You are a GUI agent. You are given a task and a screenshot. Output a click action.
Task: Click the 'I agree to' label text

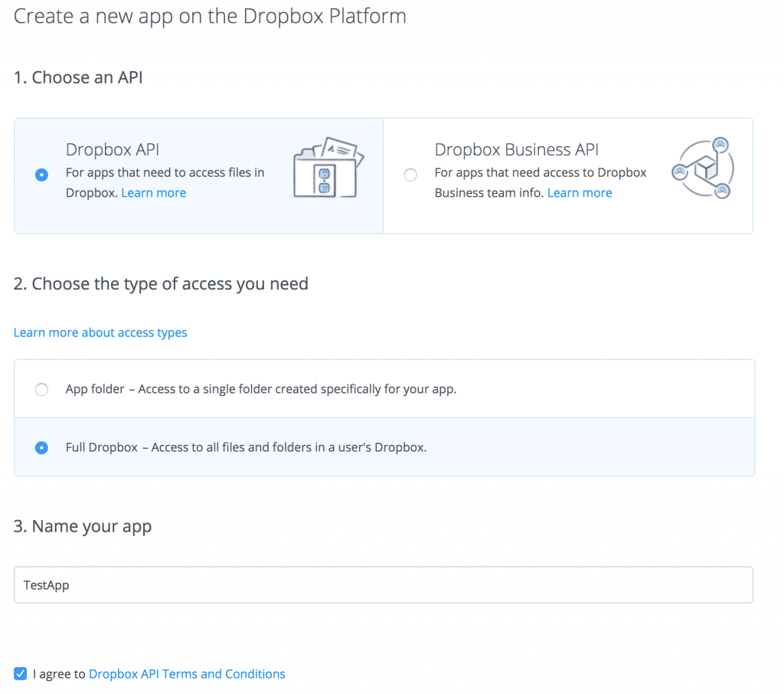pyautogui.click(x=59, y=674)
